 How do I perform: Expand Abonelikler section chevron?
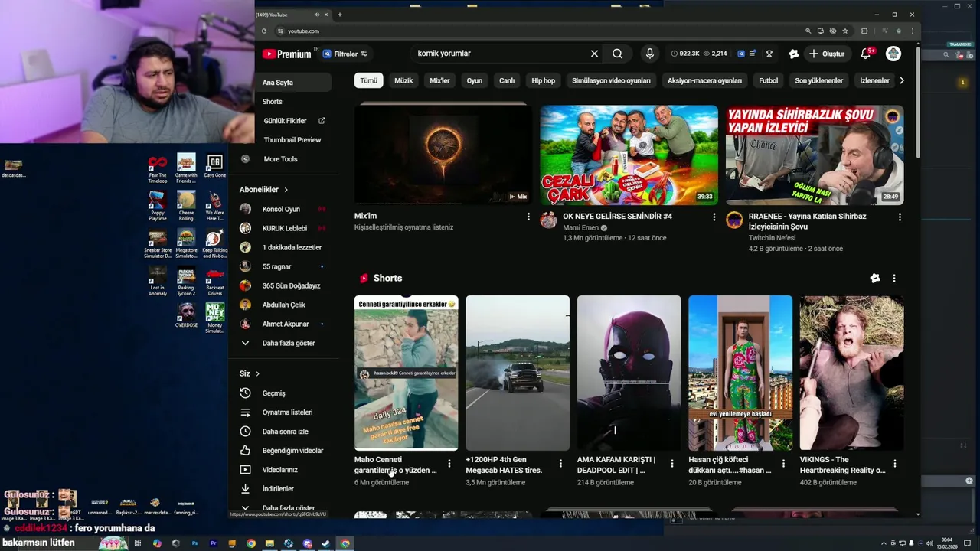point(286,190)
